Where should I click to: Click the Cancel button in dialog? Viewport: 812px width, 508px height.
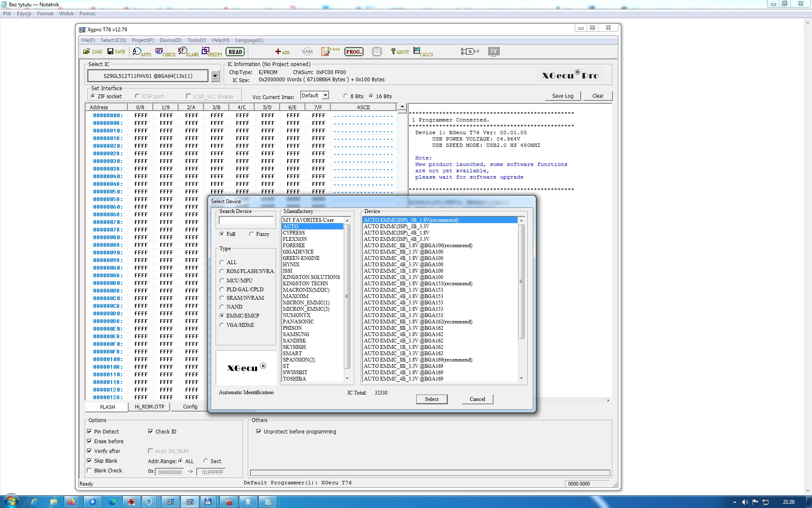click(477, 399)
